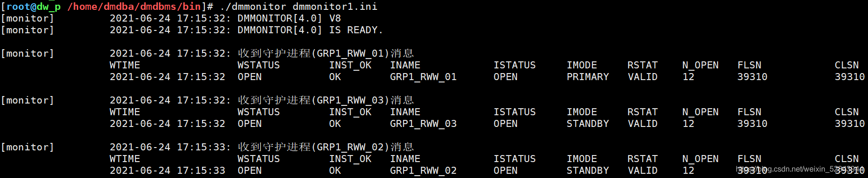Click the CLSN header in first table
The width and height of the screenshot is (868, 178).
pyautogui.click(x=846, y=65)
